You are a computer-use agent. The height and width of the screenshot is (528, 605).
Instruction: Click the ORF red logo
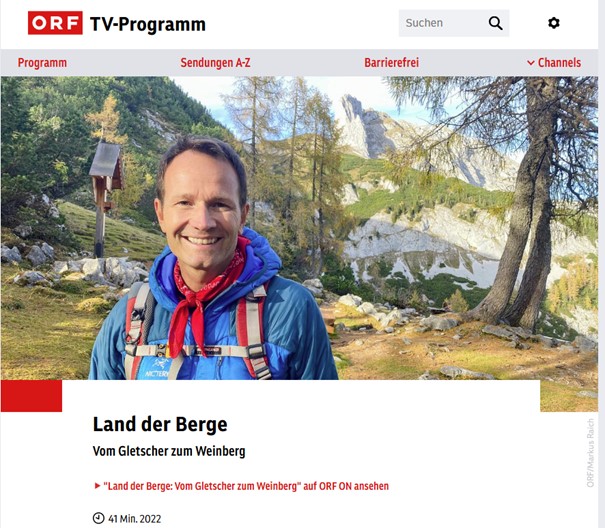(x=55, y=23)
